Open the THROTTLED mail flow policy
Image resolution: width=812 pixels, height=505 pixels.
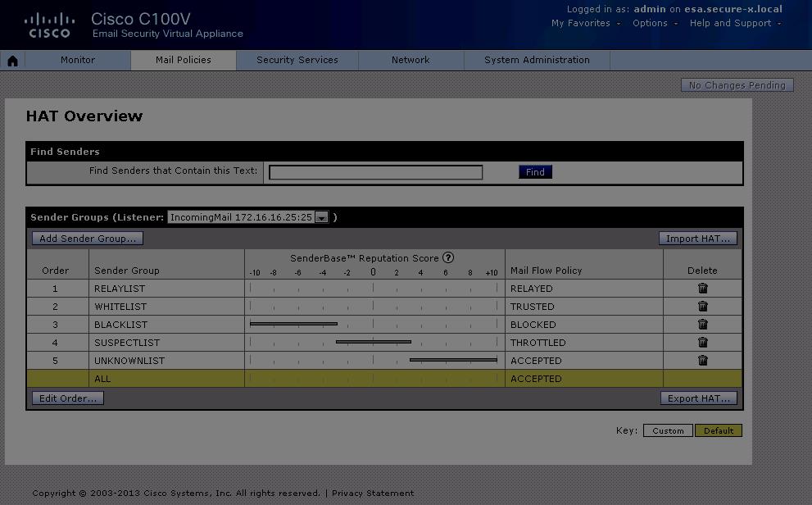[x=538, y=343]
